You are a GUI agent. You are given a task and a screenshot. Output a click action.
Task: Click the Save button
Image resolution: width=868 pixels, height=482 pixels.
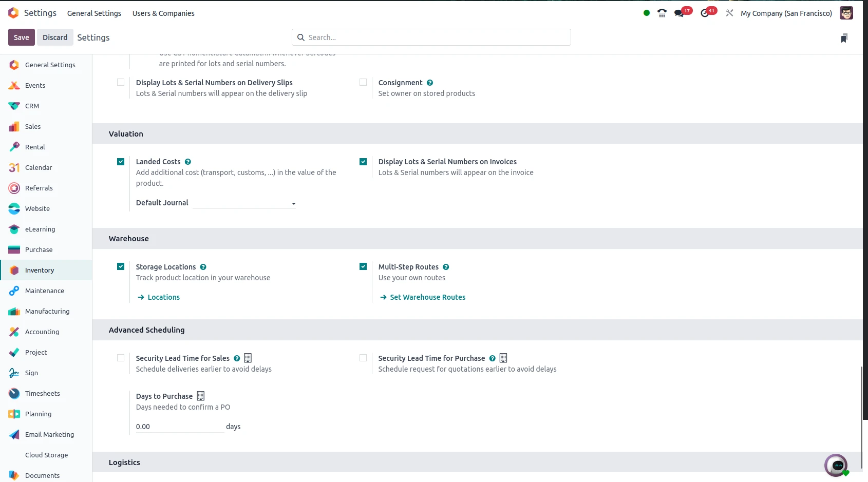21,37
